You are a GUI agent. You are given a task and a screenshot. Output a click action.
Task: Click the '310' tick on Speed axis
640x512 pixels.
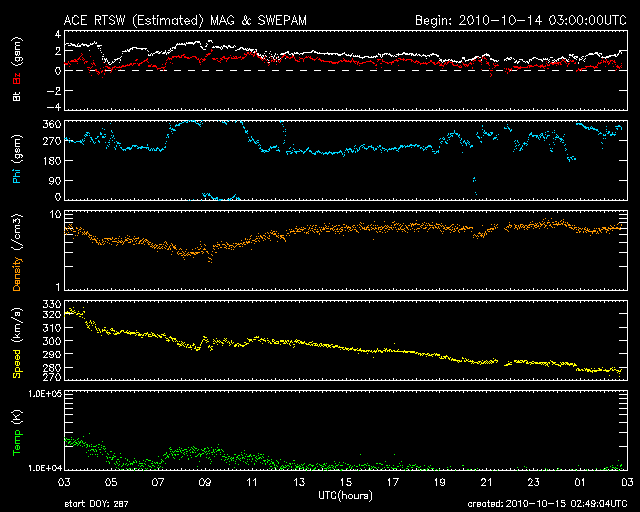[x=52, y=327]
